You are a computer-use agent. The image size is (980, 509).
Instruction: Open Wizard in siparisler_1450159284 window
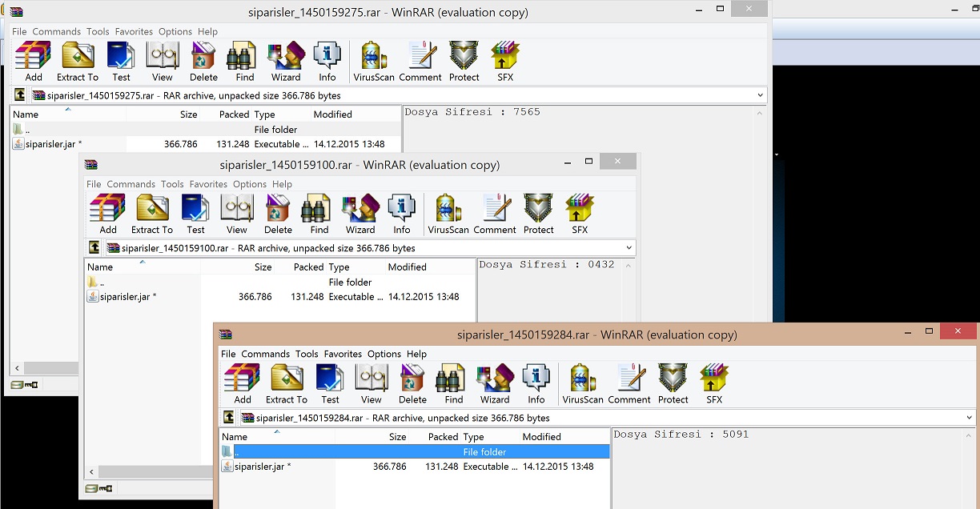click(495, 383)
